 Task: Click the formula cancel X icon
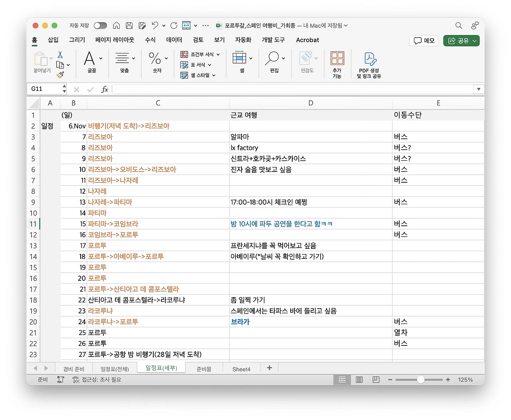(x=77, y=89)
